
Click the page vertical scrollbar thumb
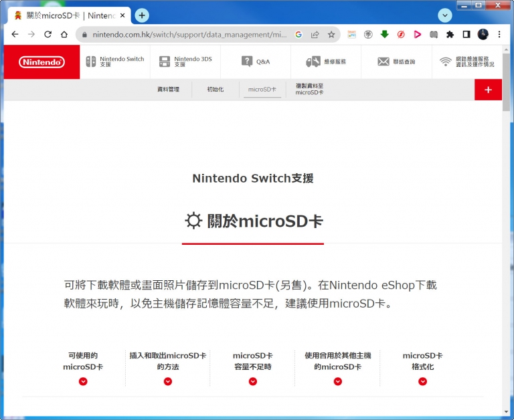click(506, 82)
